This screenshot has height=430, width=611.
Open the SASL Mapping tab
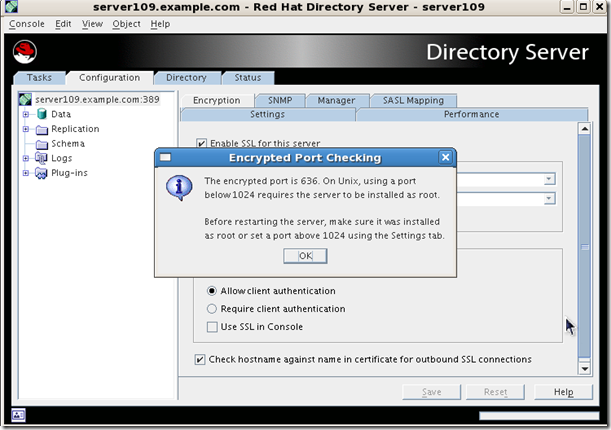413,100
